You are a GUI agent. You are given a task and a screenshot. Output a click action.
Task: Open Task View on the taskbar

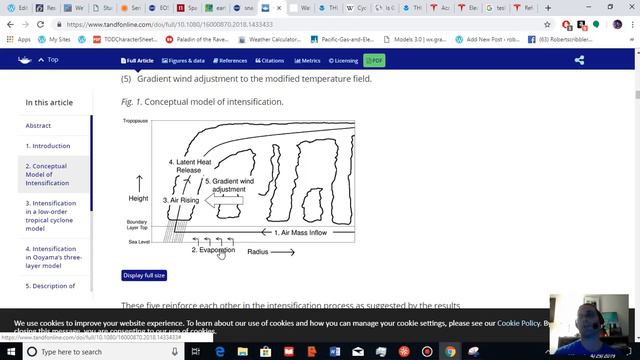[196, 351]
